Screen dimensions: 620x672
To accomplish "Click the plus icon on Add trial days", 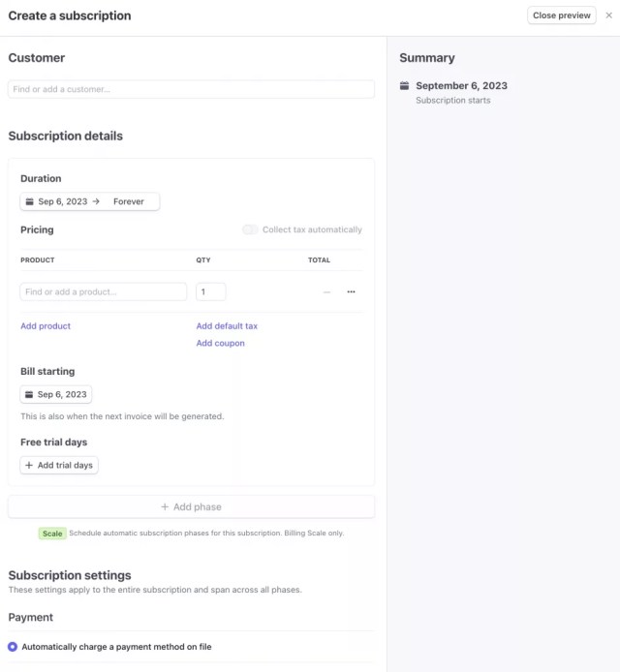I will click(29, 465).
